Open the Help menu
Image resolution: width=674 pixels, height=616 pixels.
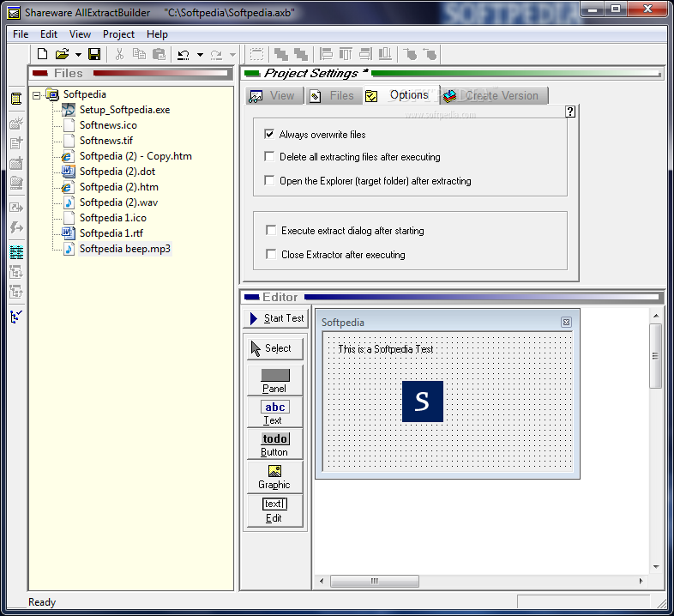(157, 34)
